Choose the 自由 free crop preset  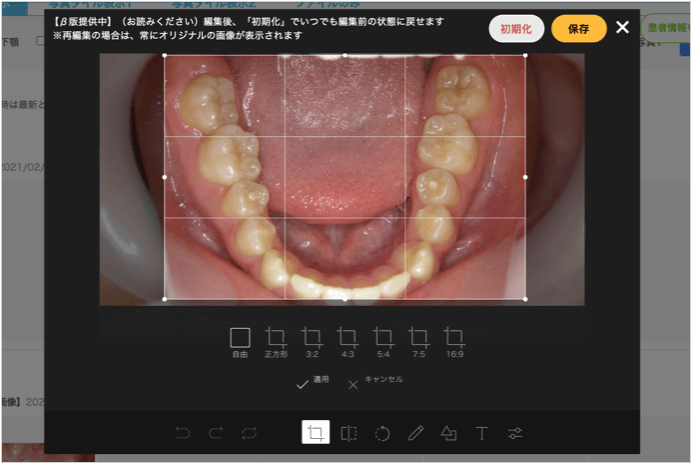pos(240,341)
